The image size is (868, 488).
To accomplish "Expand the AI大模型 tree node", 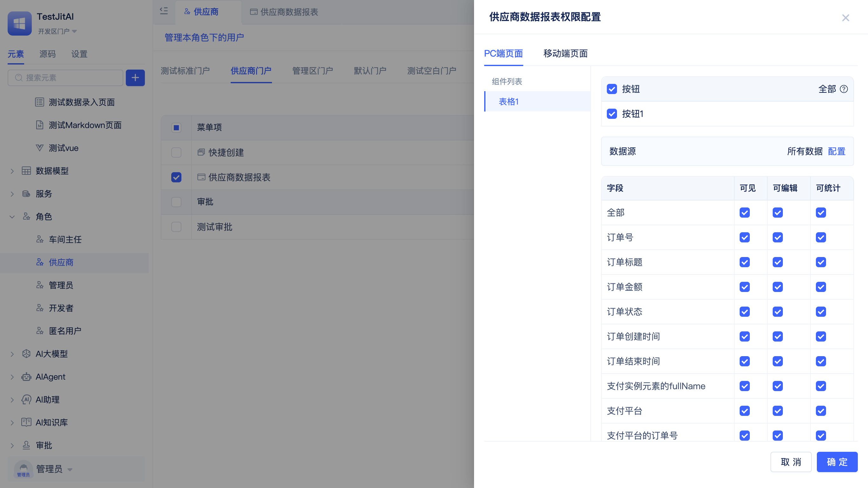I will [x=12, y=354].
